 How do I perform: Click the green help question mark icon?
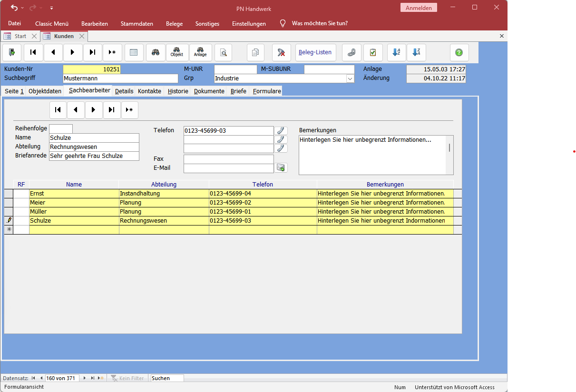click(459, 52)
